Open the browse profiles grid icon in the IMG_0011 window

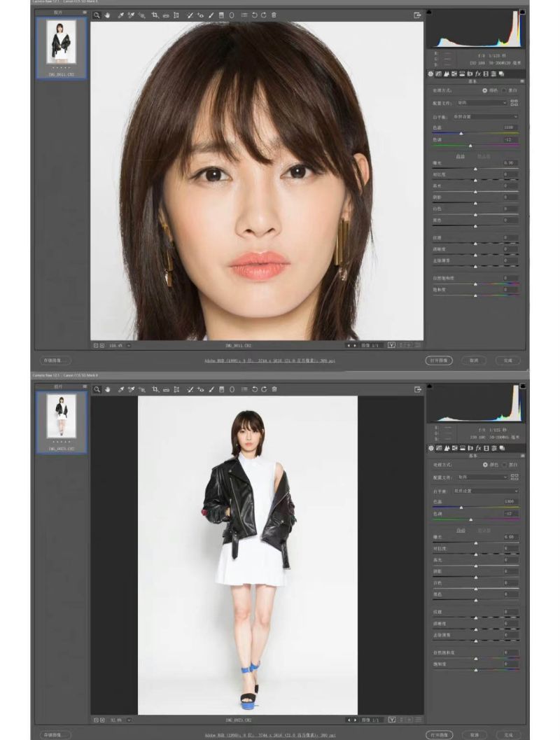[515, 102]
